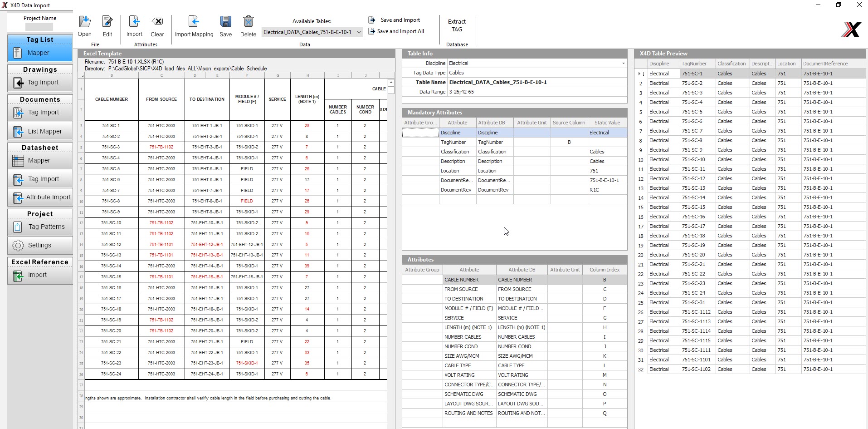Screen dimensions: 868x429
Task: Restore down the X4D window
Action: coord(839,5)
